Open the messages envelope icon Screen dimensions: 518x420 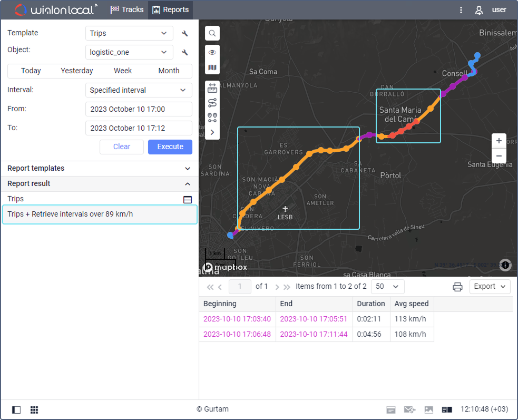pos(409,410)
